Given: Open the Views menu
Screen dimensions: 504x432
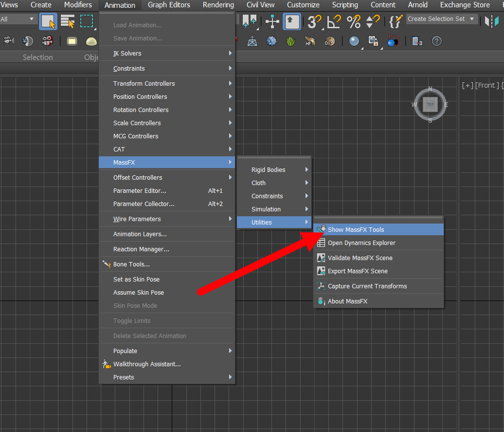Looking at the screenshot, I should (x=9, y=5).
